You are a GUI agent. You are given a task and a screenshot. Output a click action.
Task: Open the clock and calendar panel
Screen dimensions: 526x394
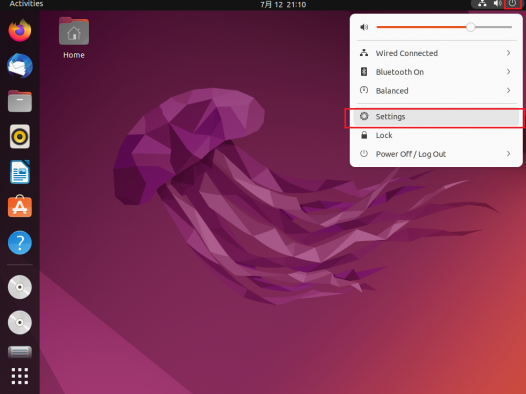tap(283, 4)
